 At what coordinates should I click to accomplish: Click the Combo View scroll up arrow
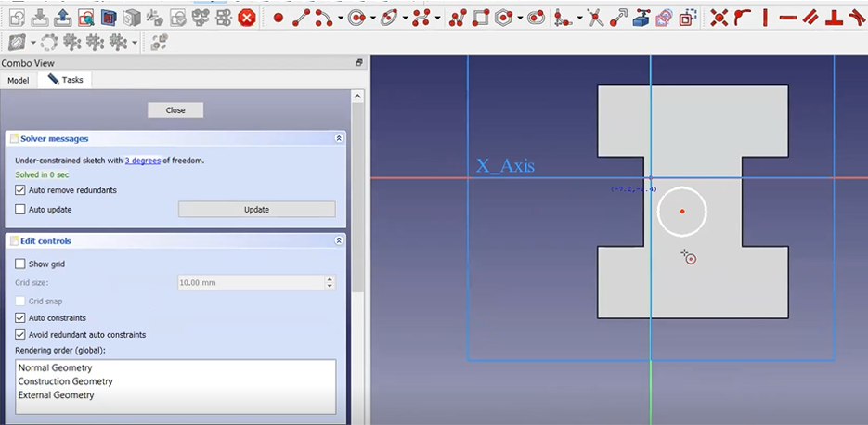357,97
